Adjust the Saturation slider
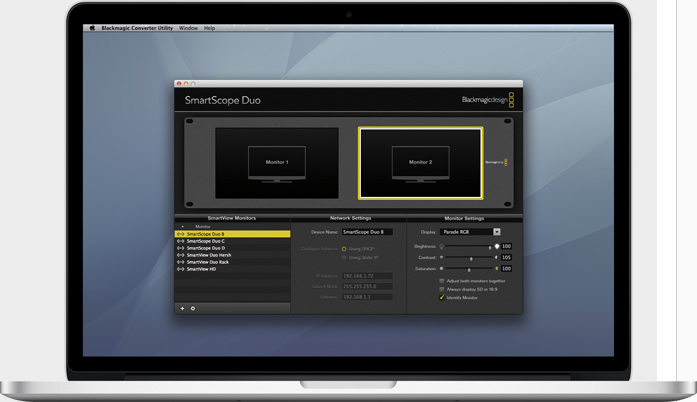This screenshot has width=697, height=402. point(469,269)
